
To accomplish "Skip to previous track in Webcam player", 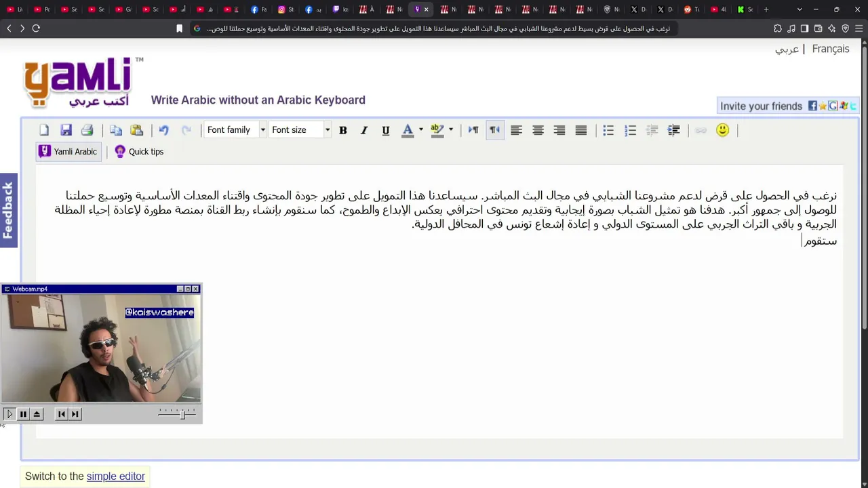I will pos(62,414).
